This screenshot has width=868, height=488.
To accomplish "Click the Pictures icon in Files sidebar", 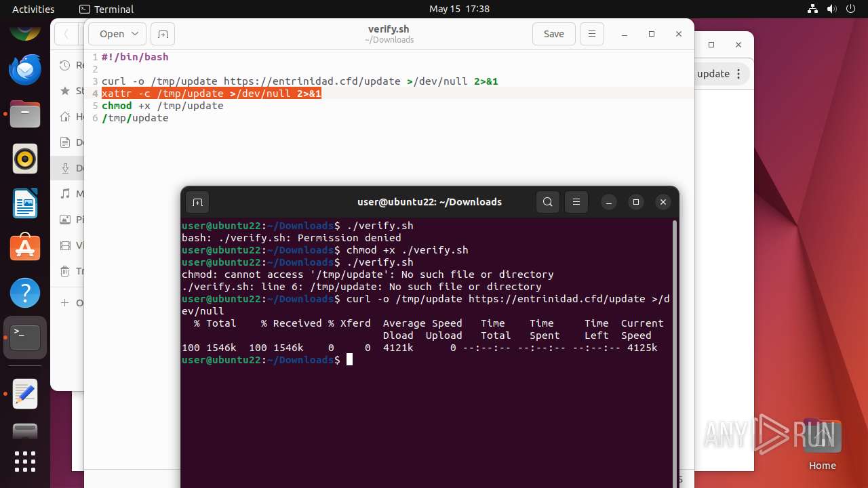I will coord(65,220).
